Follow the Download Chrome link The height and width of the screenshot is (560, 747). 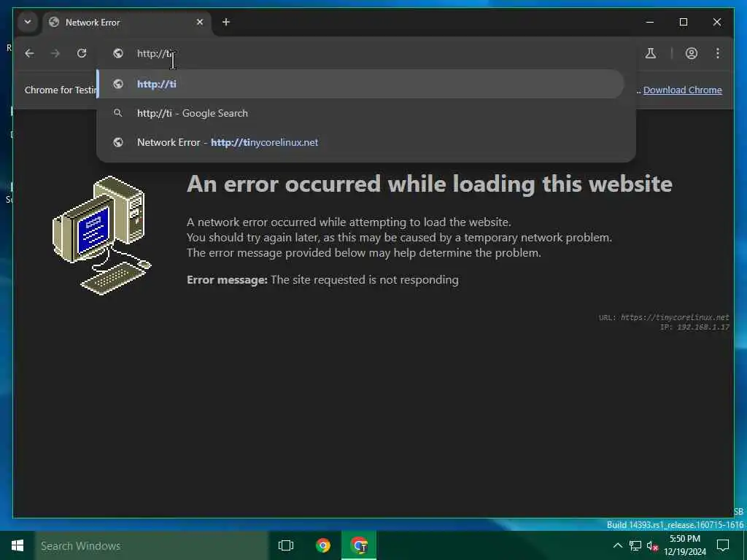[682, 90]
